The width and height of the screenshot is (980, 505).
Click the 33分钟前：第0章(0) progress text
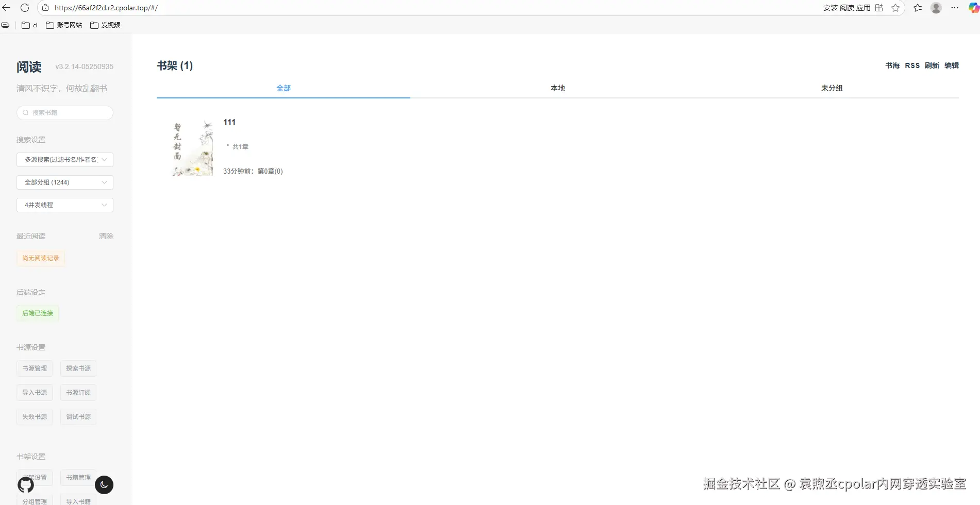(x=253, y=172)
